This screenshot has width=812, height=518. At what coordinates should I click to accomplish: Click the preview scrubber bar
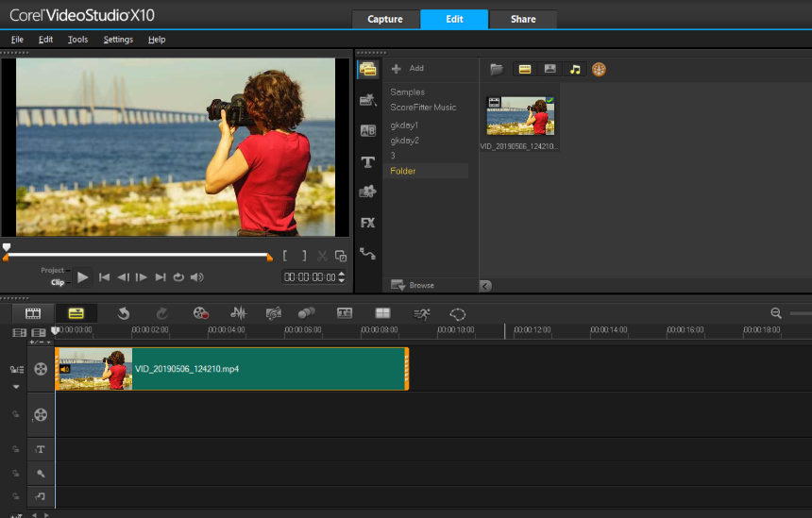138,255
